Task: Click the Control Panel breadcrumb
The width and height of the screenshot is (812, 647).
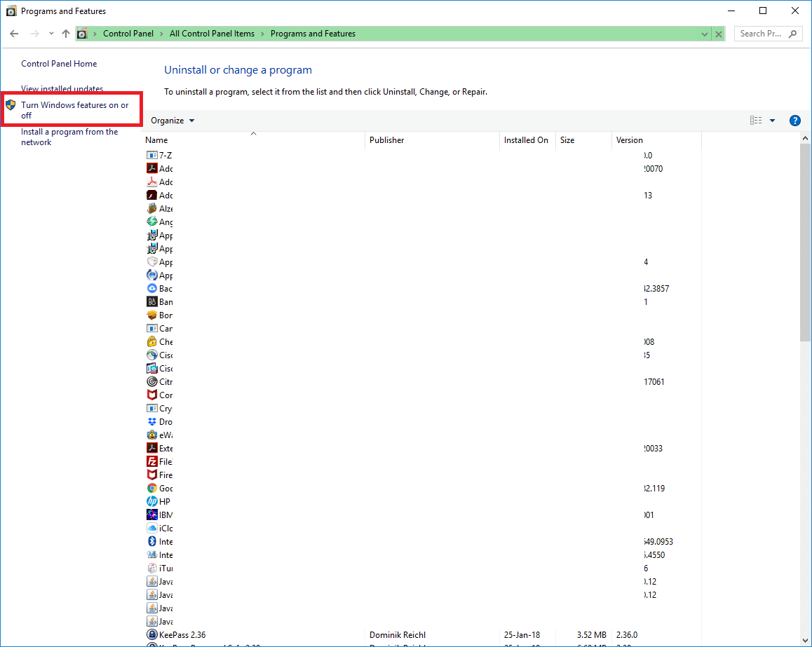Action: point(128,34)
